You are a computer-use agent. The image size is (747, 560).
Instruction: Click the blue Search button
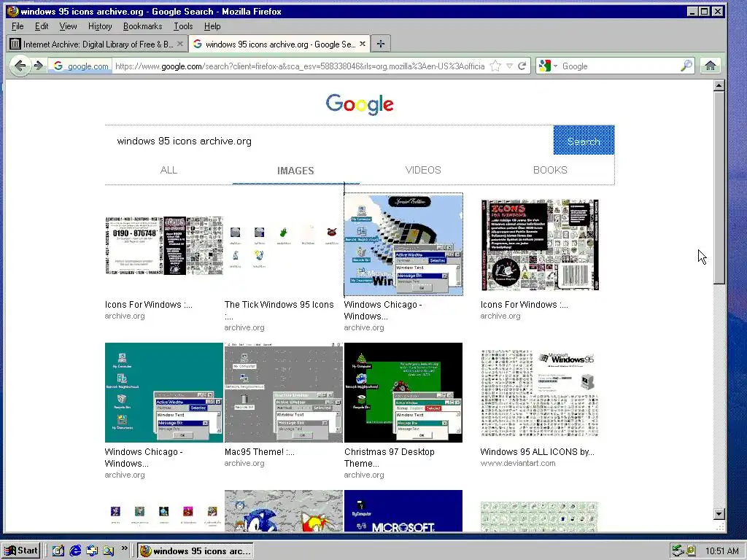pos(584,140)
